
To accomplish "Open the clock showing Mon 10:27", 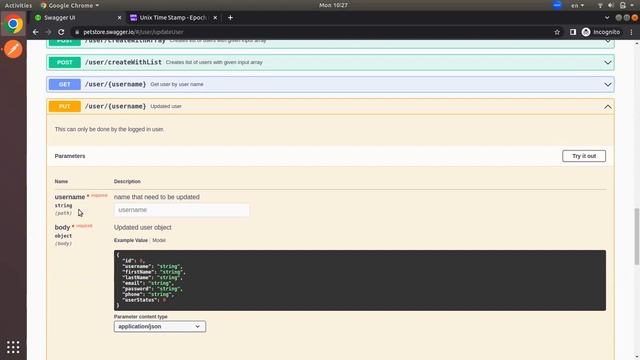I will click(333, 5).
